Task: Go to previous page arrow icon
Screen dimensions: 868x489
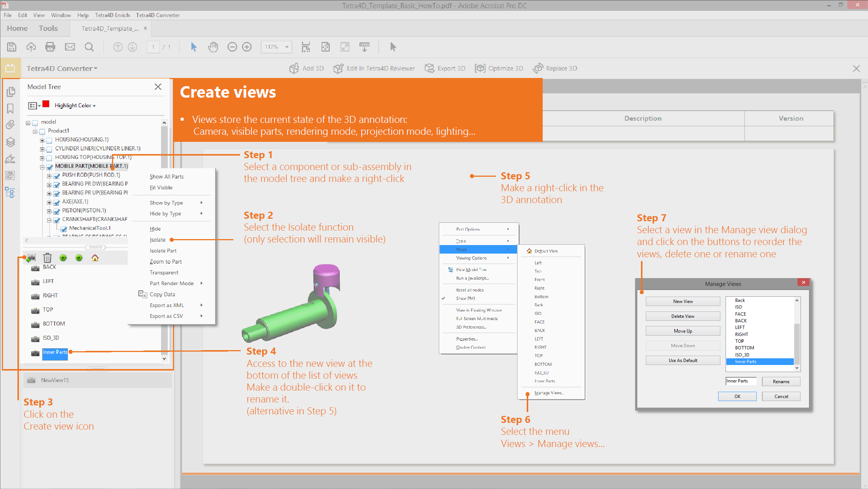Action: click(x=118, y=47)
